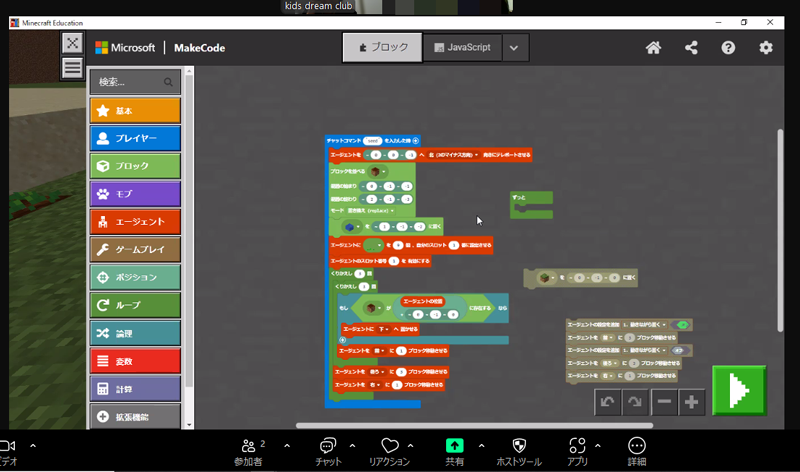Click the workspace vertical scrollbar

click(x=780, y=231)
